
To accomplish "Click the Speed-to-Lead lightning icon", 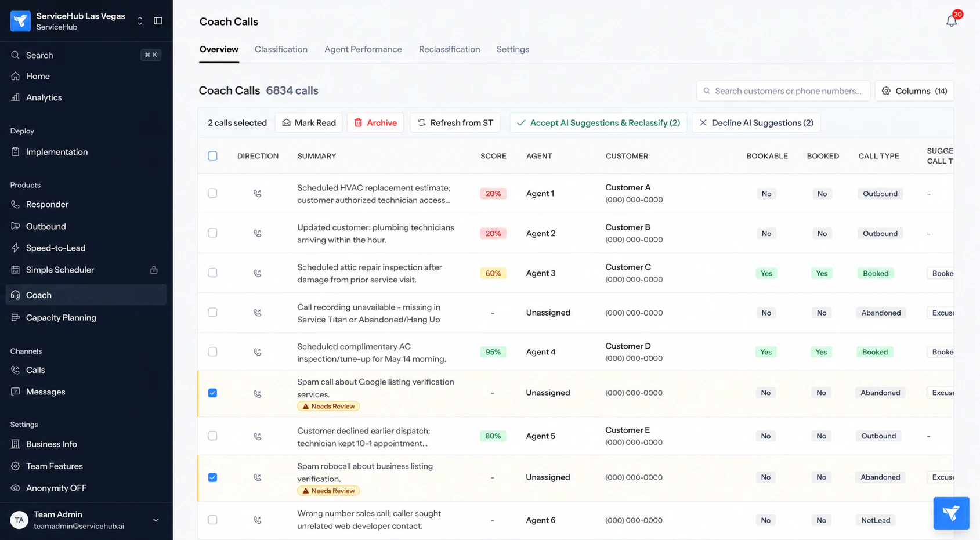I will (x=16, y=248).
